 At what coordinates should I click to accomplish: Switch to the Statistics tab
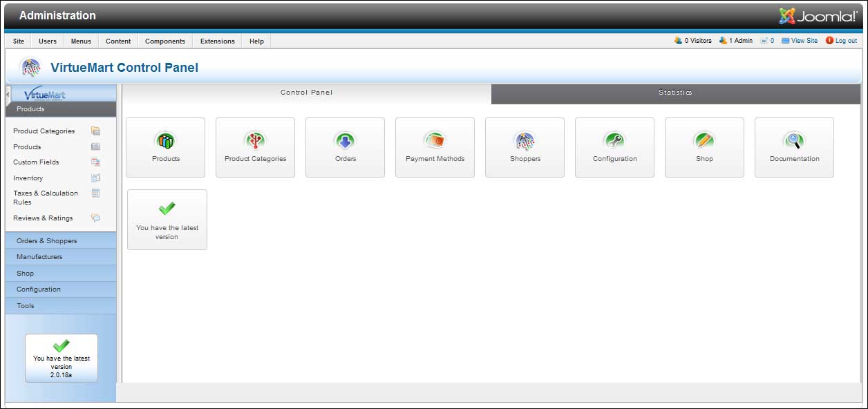pyautogui.click(x=675, y=93)
